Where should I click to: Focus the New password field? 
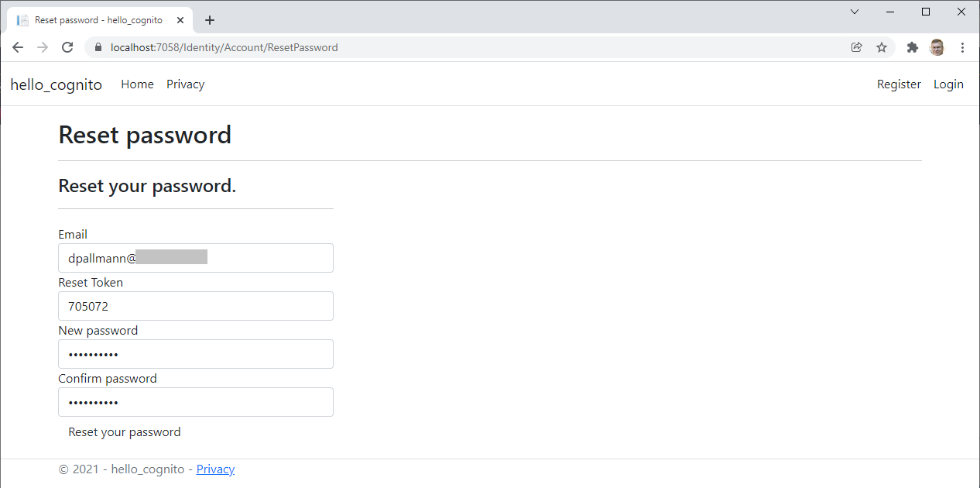click(196, 354)
